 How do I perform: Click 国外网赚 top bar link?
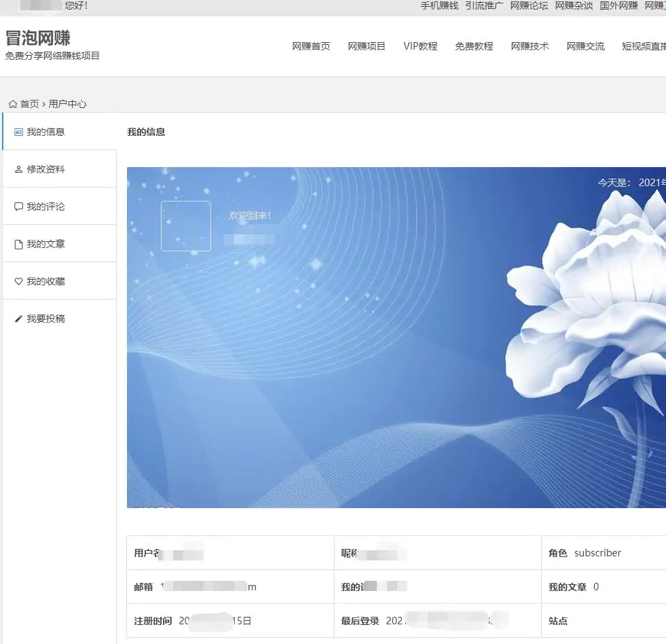(x=619, y=5)
